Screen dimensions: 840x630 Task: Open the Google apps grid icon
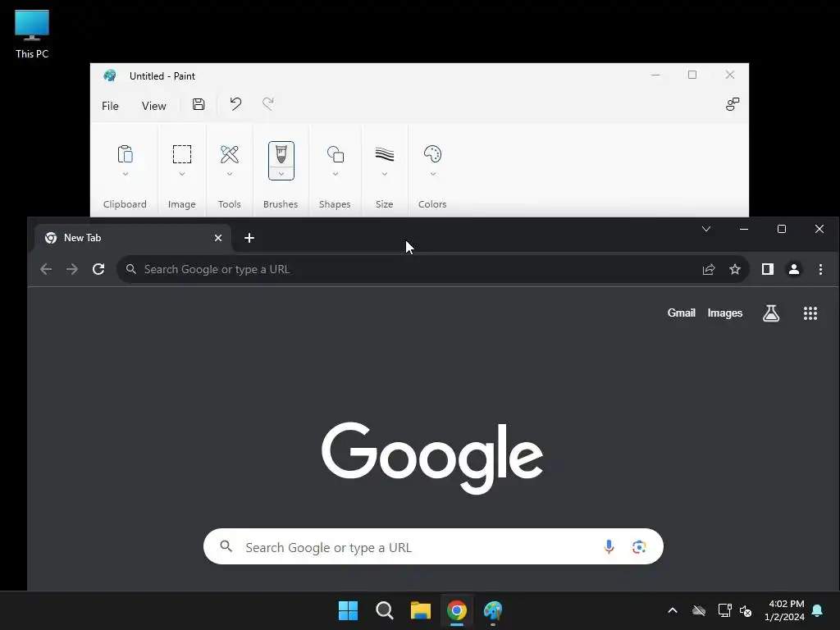coord(810,313)
